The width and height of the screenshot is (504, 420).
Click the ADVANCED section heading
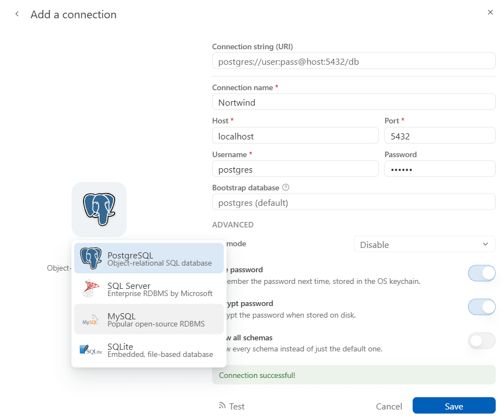click(x=233, y=225)
